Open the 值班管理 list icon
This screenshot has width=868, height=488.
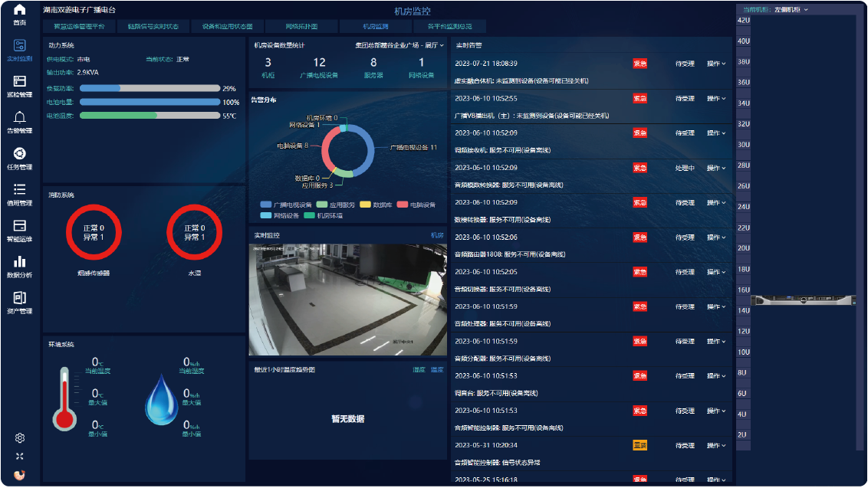click(x=19, y=189)
